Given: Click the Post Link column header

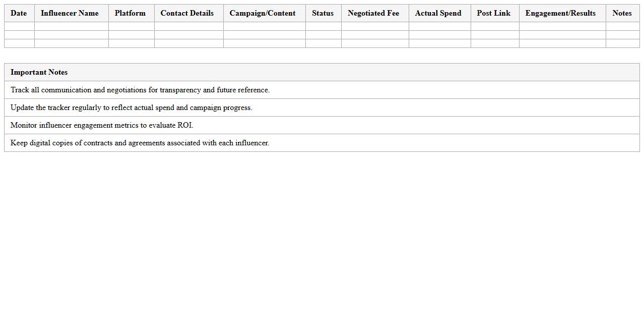Looking at the screenshot, I should [x=493, y=13].
